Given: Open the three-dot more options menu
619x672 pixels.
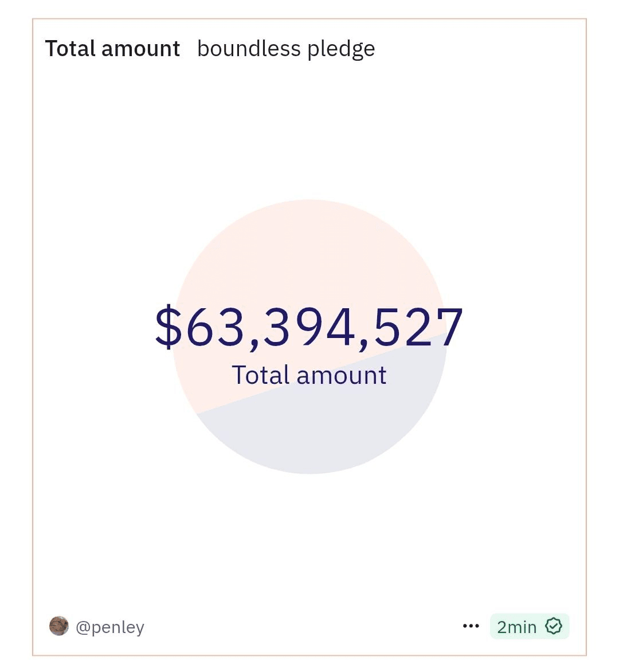Looking at the screenshot, I should (x=471, y=626).
